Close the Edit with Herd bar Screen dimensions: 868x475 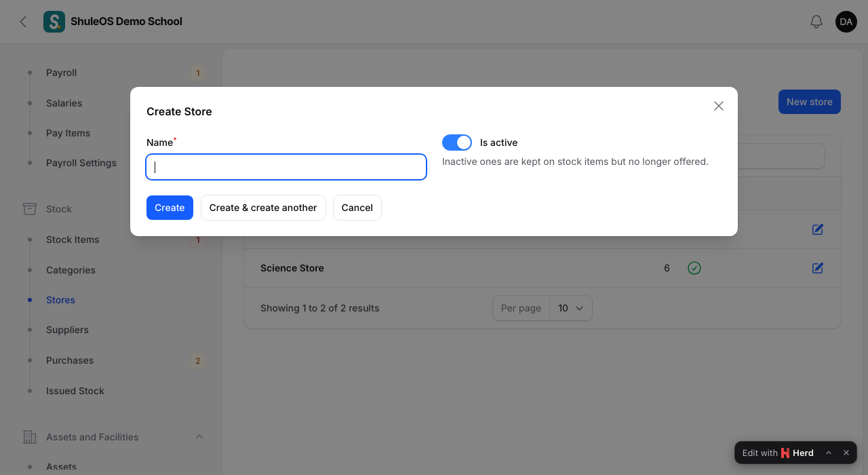[x=846, y=453]
